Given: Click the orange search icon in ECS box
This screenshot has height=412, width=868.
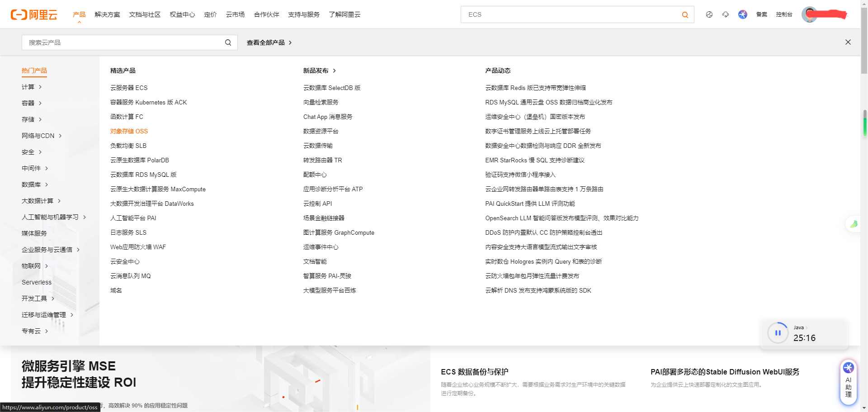Looking at the screenshot, I should (x=685, y=14).
